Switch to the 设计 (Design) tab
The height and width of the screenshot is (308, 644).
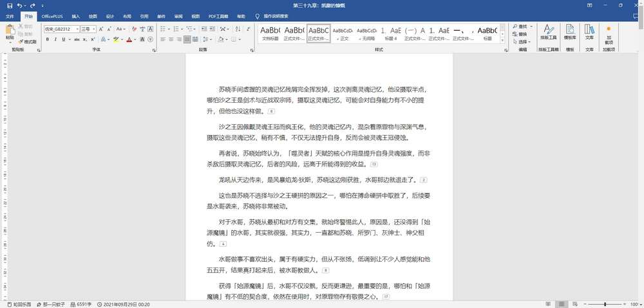pos(110,17)
